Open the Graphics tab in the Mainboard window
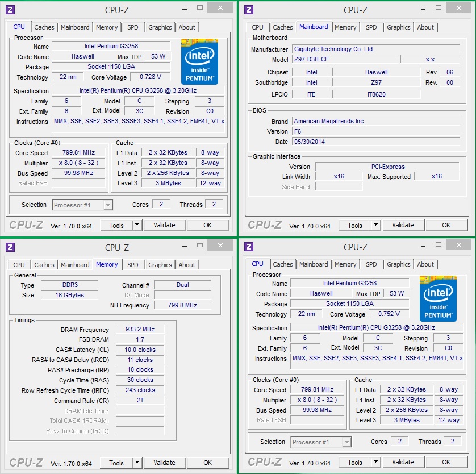This screenshot has width=476, height=474. tap(398, 27)
